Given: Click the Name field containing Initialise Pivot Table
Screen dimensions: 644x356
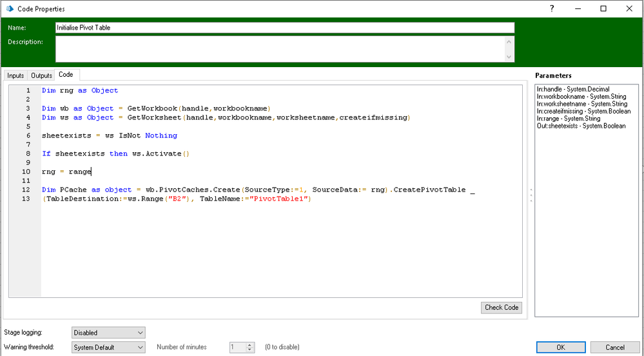Looking at the screenshot, I should coord(285,28).
